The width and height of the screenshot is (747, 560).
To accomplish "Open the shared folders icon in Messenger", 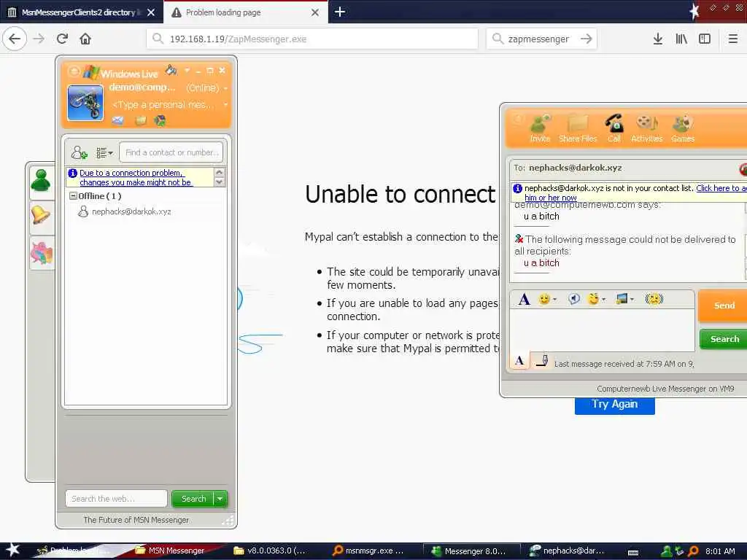I will [141, 121].
